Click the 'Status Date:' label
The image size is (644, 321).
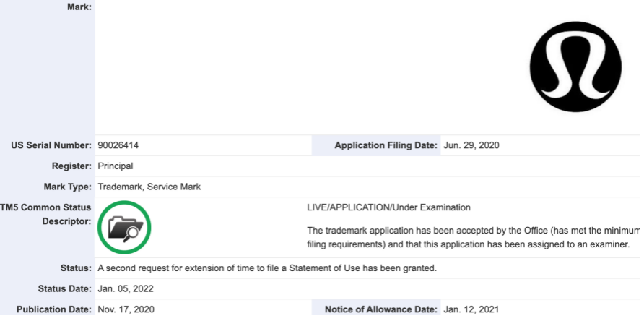65,289
